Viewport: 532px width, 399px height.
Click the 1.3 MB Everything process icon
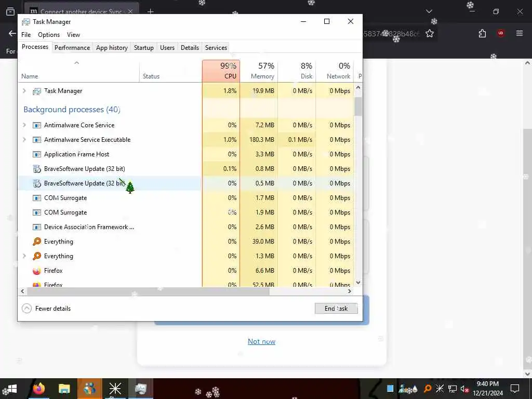37,256
